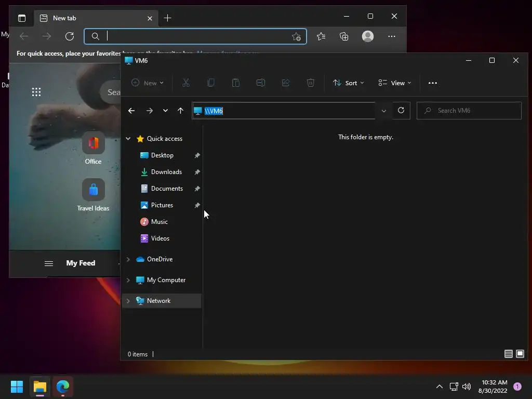Open the Edge profile avatar
532x399 pixels.
368,36
